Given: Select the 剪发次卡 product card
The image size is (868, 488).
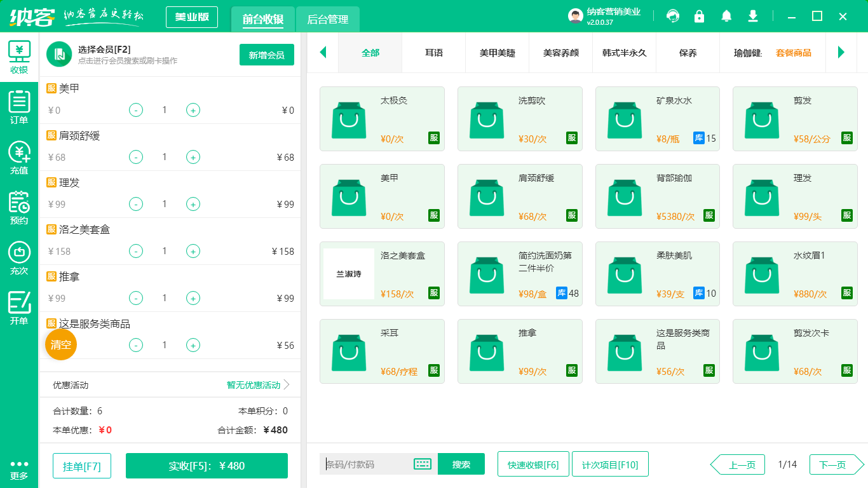Looking at the screenshot, I should 795,351.
